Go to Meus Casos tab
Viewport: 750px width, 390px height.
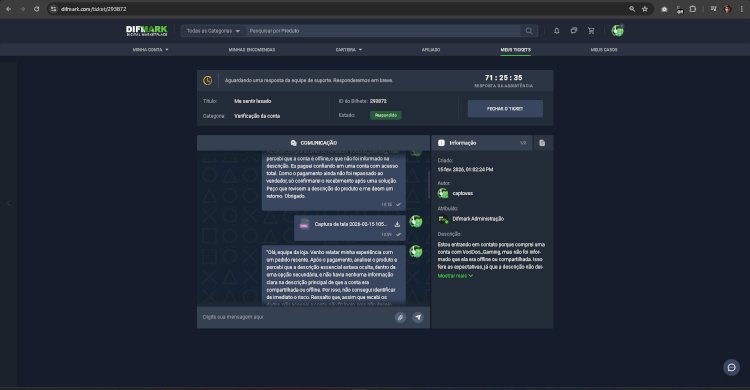point(604,50)
